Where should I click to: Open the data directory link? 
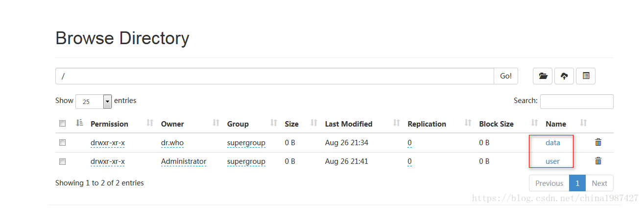pyautogui.click(x=552, y=143)
